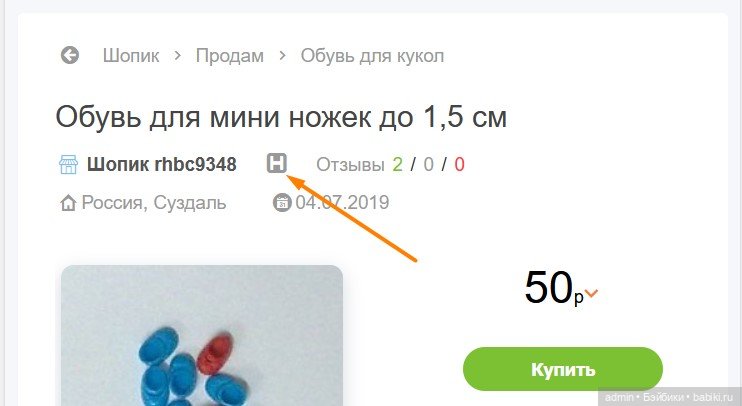The image size is (742, 406).
Task: Open the Шопик breadcrumb link
Action: pyautogui.click(x=131, y=56)
